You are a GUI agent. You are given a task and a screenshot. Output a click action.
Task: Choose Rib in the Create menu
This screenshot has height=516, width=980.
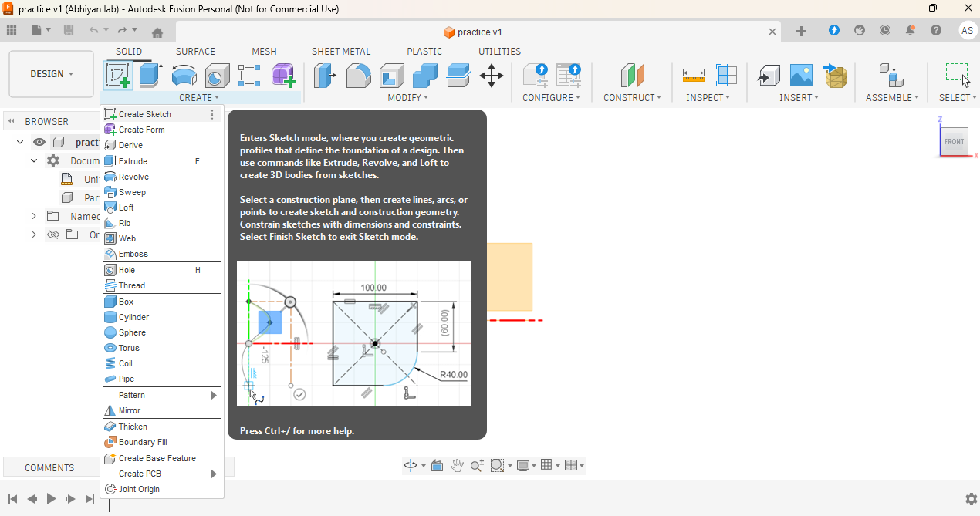161,223
